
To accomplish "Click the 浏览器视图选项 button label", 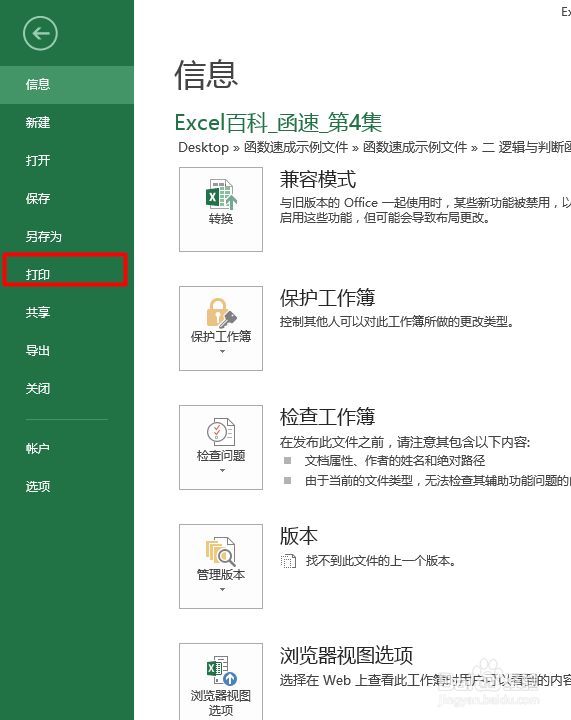I will (221, 703).
